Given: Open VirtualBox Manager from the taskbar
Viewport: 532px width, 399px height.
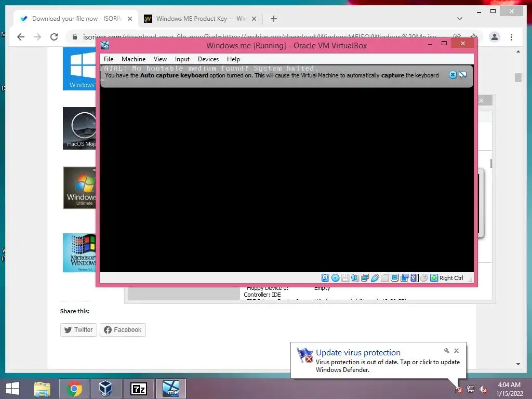Looking at the screenshot, I should tap(106, 389).
